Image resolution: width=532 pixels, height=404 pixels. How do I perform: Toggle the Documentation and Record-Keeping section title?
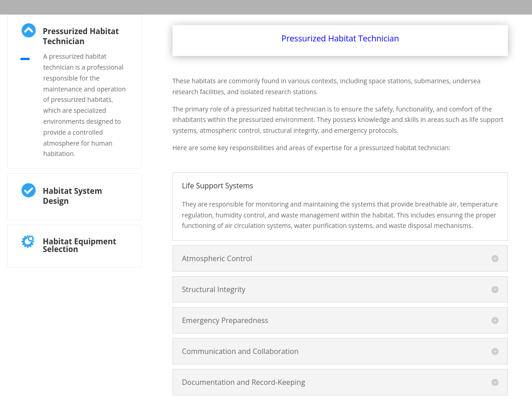[243, 382]
